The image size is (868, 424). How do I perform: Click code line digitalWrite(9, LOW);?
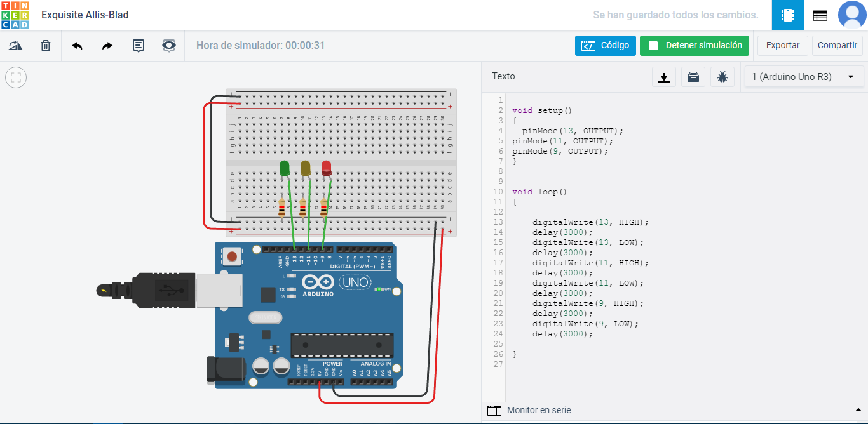pos(585,324)
